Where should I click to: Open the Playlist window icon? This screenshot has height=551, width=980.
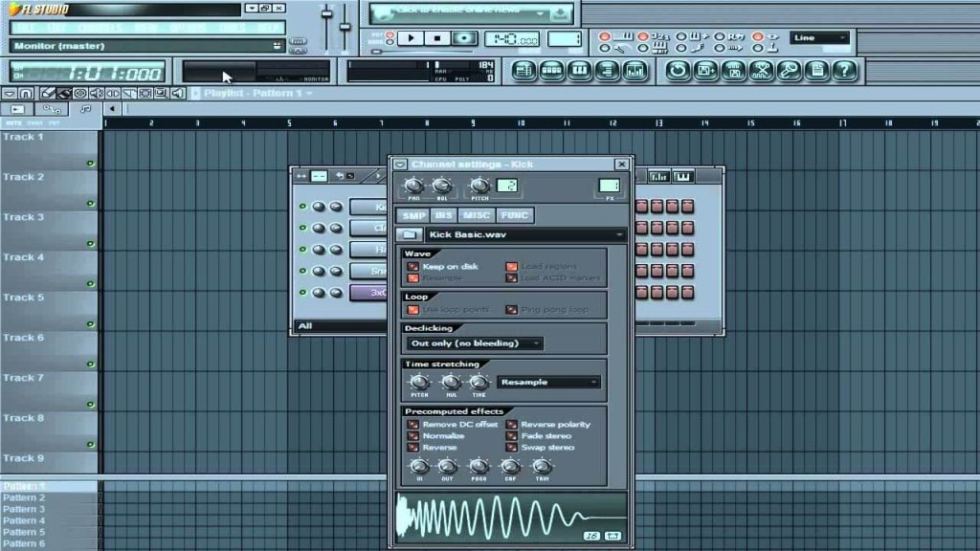coord(523,71)
